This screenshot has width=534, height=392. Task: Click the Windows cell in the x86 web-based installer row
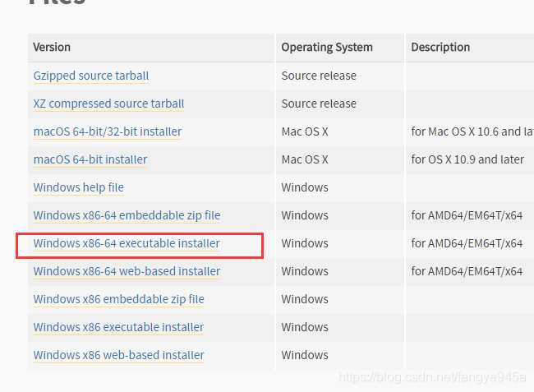pos(305,355)
